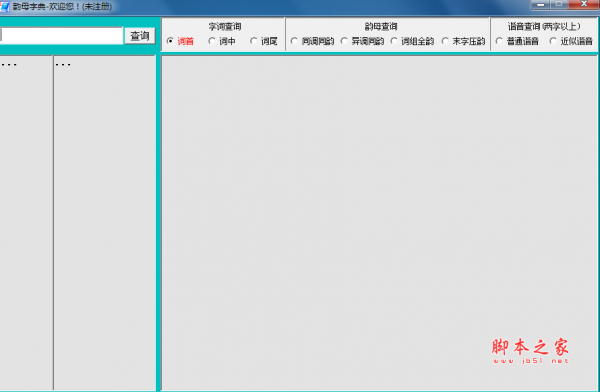Maximize the 韵母字典 window
Viewport: 600px width, 392px height.
pyautogui.click(x=559, y=5)
